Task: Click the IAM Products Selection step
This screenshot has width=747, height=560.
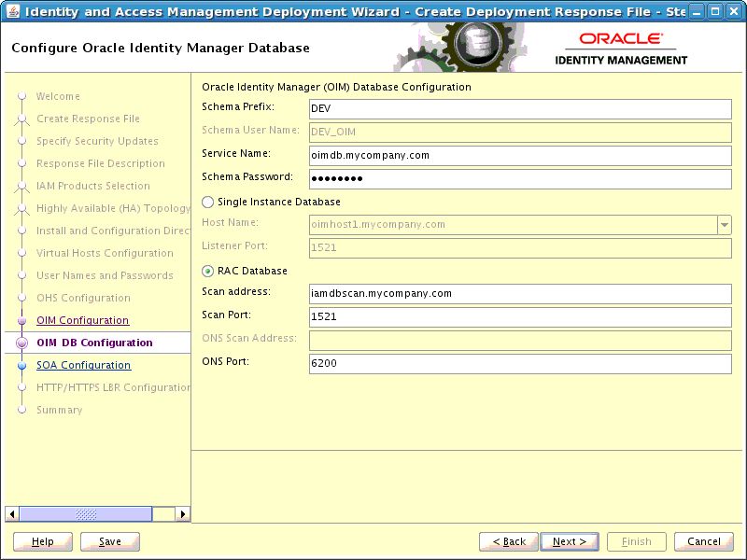Action: pos(93,186)
